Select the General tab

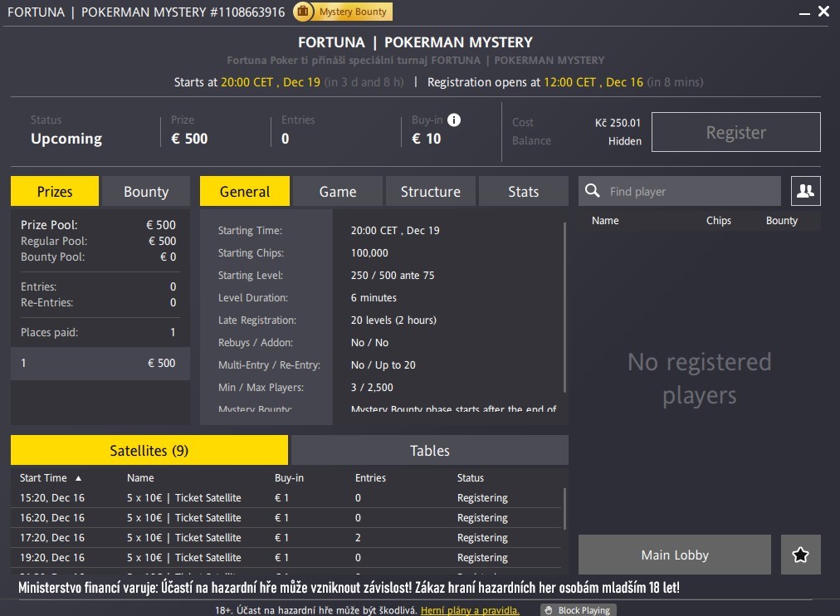(x=245, y=191)
